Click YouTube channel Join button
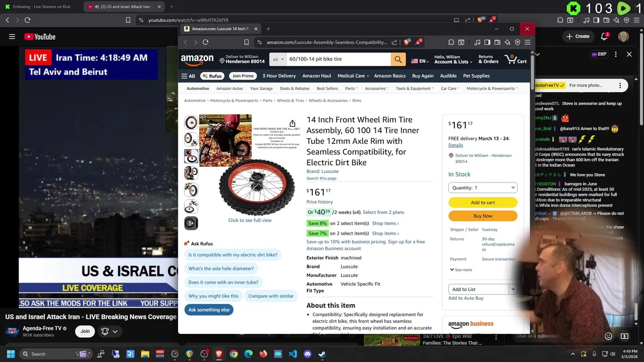This screenshot has height=362, width=644. [x=85, y=331]
